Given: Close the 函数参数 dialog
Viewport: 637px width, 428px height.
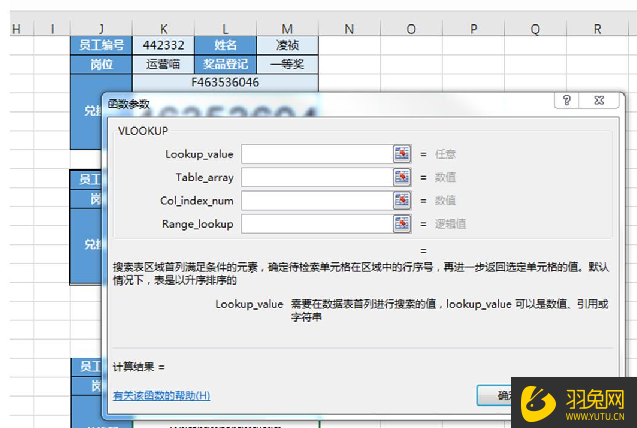Looking at the screenshot, I should point(599,100).
